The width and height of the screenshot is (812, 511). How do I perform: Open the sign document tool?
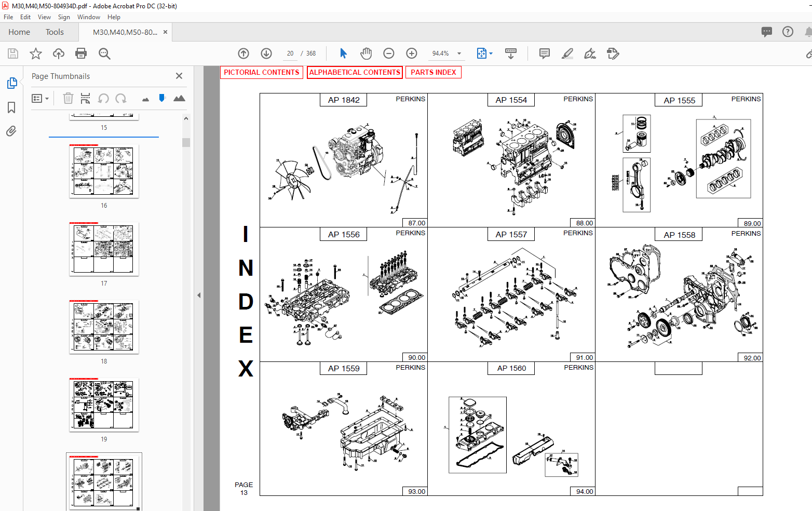pos(590,53)
